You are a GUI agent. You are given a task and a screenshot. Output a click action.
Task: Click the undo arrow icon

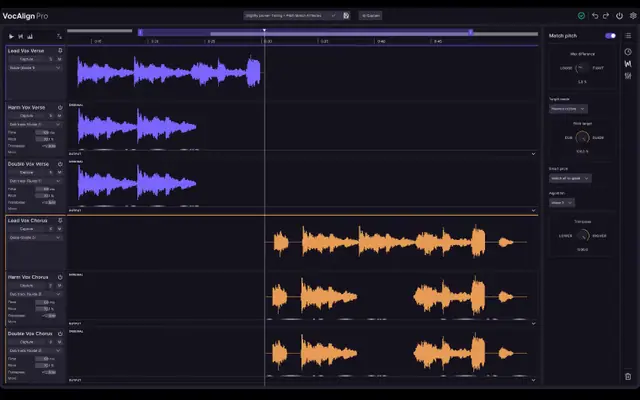pyautogui.click(x=595, y=16)
